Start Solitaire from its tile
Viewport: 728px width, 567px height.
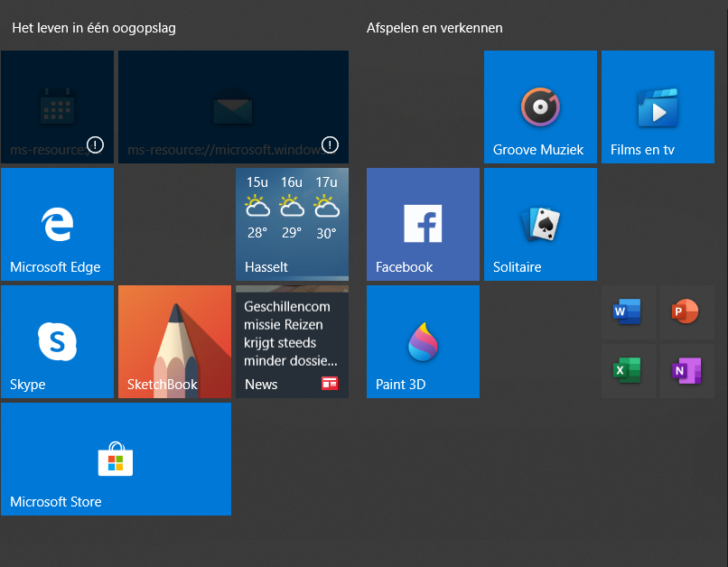(x=540, y=224)
